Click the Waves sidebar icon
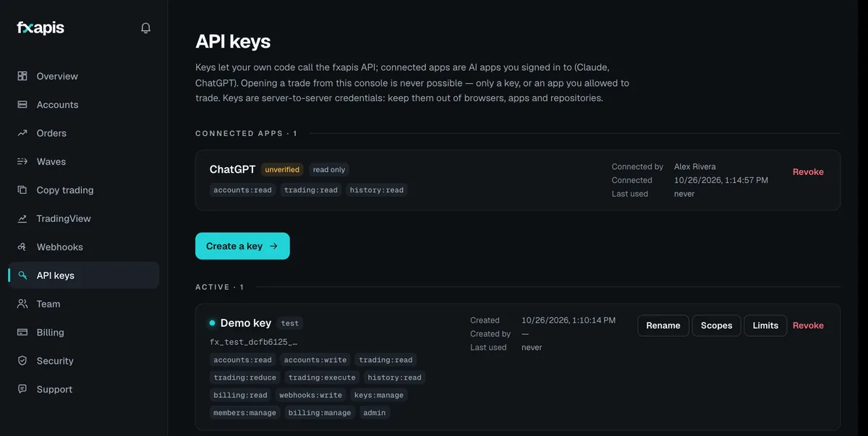The image size is (868, 436). pos(22,161)
